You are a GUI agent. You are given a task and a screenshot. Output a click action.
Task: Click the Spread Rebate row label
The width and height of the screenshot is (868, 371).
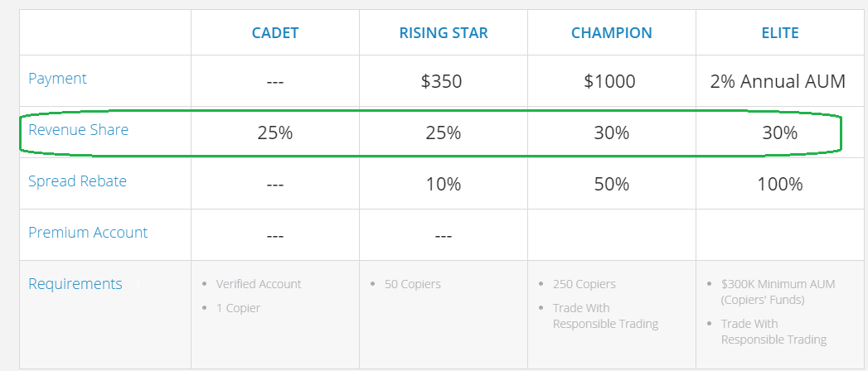tap(77, 181)
